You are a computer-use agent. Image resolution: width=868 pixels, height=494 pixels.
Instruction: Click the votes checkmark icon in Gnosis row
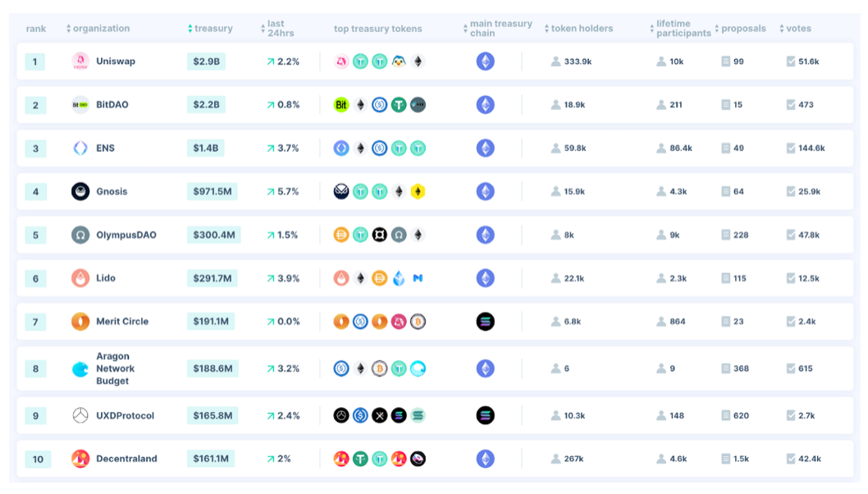(791, 192)
